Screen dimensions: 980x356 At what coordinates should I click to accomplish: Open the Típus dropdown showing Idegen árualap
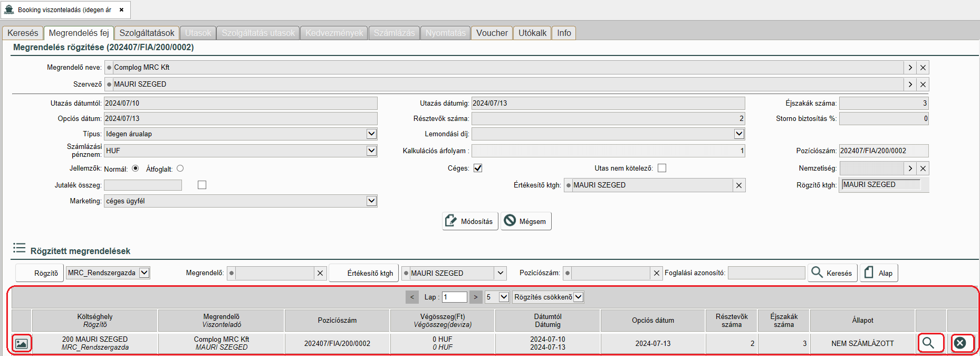coord(371,134)
